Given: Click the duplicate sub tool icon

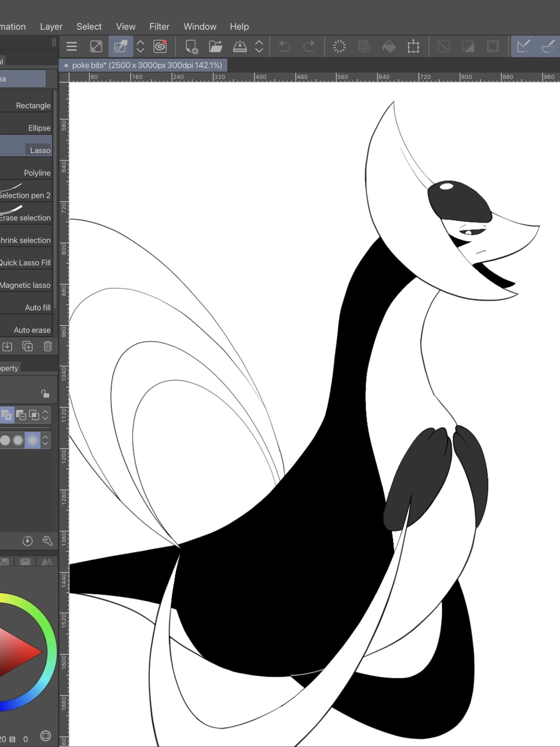Looking at the screenshot, I should click(x=27, y=346).
